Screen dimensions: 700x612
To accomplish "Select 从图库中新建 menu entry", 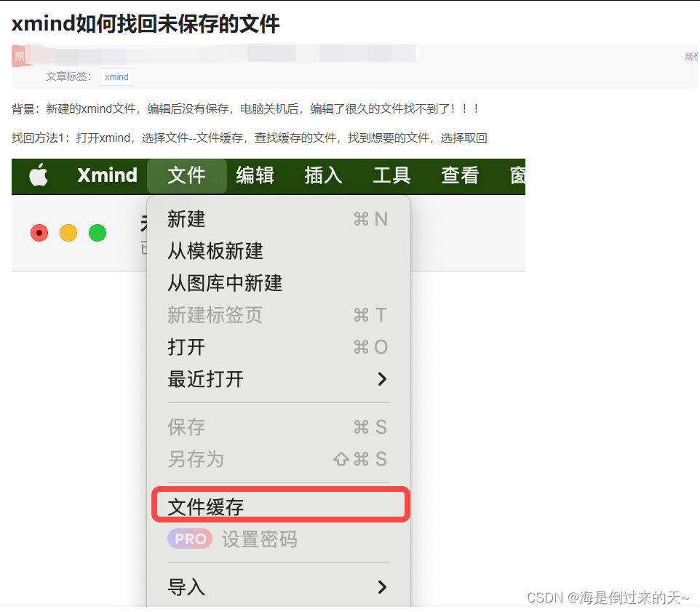I will (x=278, y=283).
